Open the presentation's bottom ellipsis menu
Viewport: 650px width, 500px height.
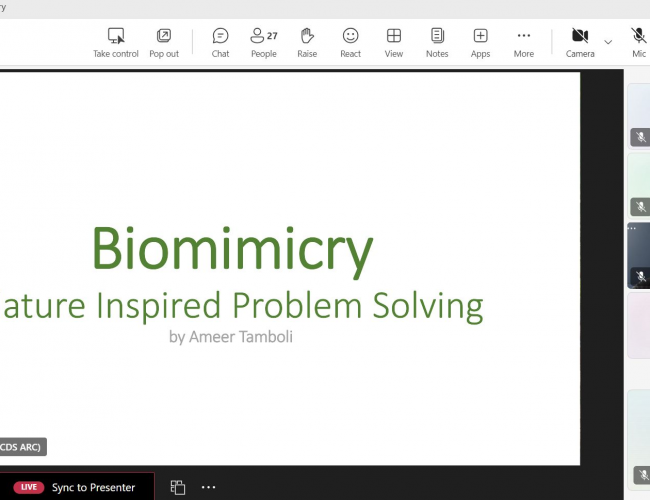click(208, 487)
